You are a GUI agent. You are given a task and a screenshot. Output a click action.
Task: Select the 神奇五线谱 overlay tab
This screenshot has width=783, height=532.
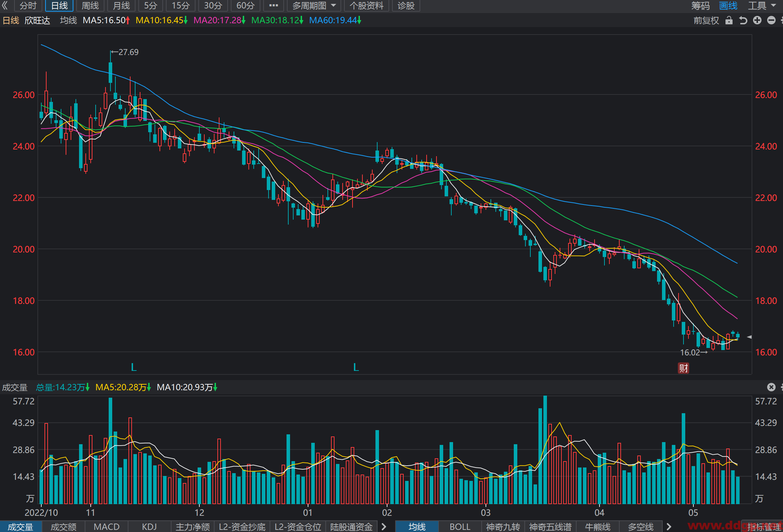coord(550,527)
